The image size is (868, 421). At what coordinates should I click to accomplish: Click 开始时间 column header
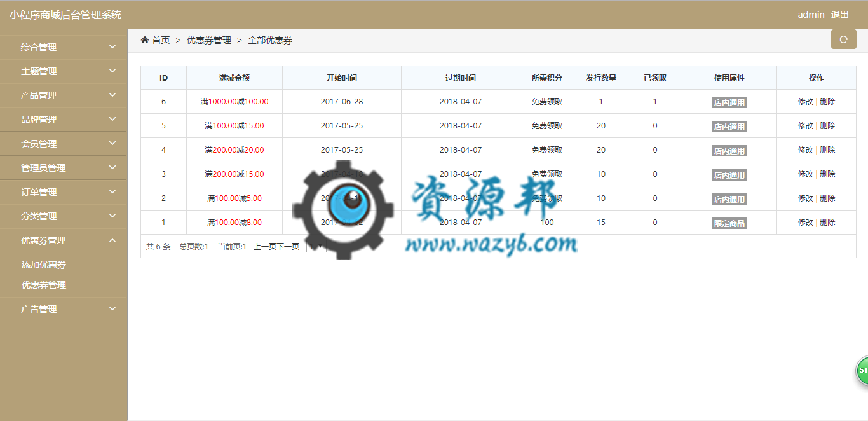coord(342,78)
